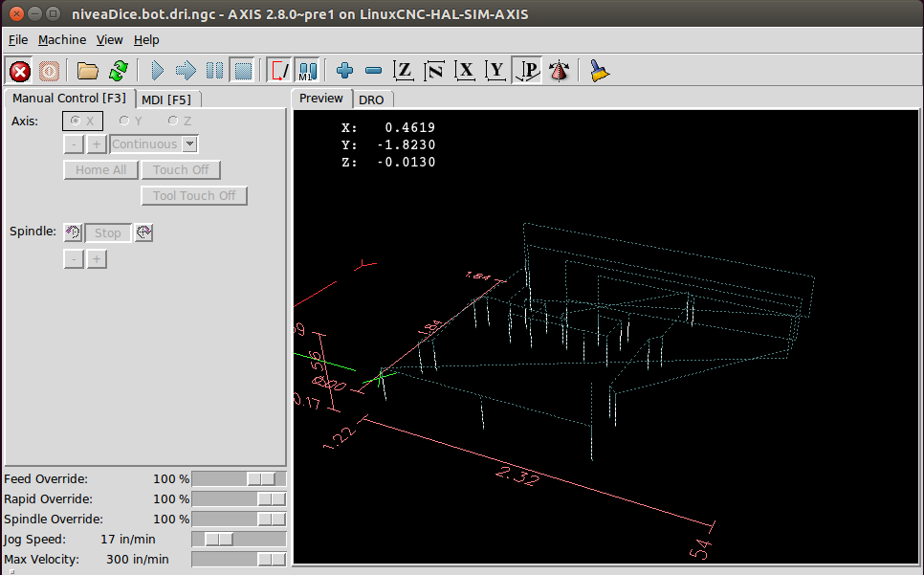This screenshot has height=575, width=924.
Task: Click the Home All button
Action: click(x=100, y=170)
